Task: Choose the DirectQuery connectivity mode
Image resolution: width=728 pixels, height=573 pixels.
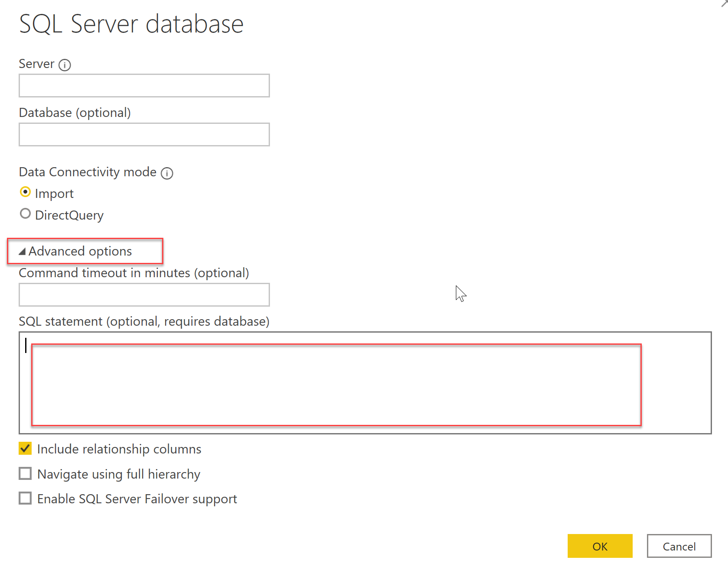Action: (x=26, y=214)
